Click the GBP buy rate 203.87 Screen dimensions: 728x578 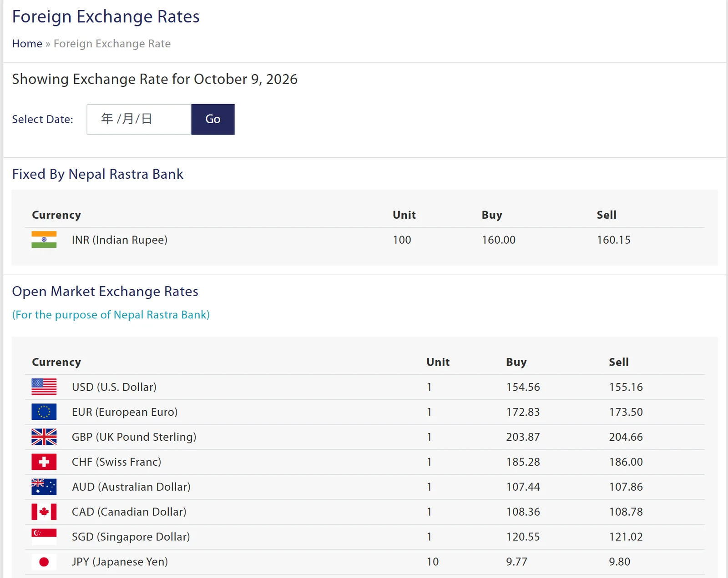point(523,437)
